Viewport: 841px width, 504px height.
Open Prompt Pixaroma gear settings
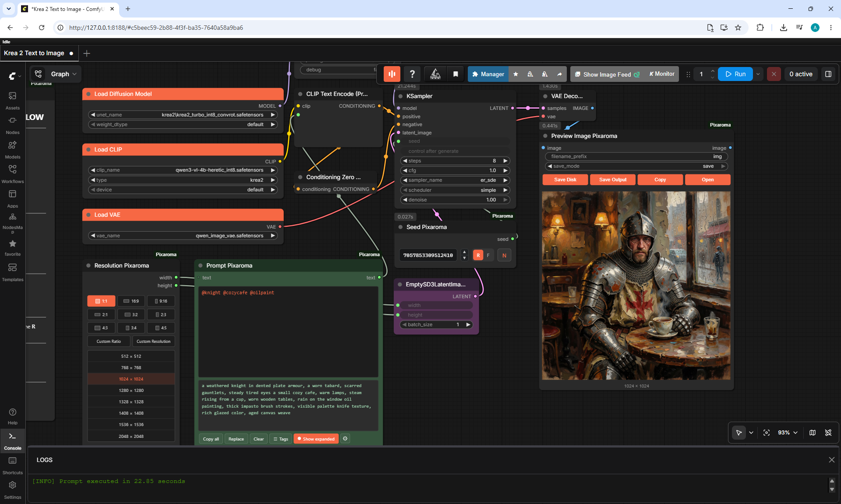click(x=345, y=439)
